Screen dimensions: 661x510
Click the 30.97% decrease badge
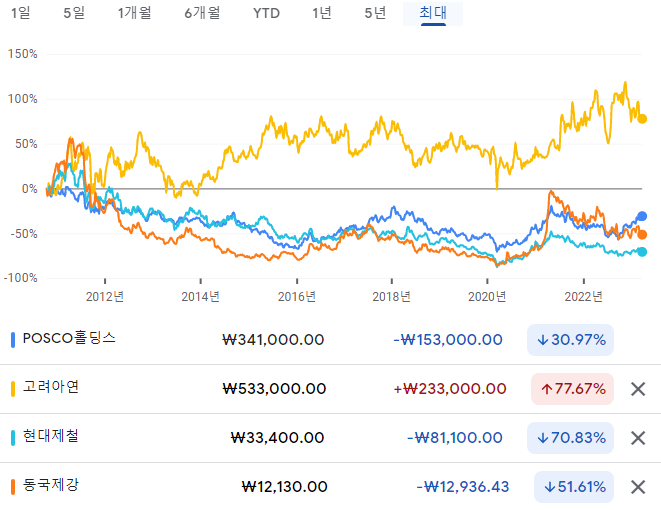(570, 340)
